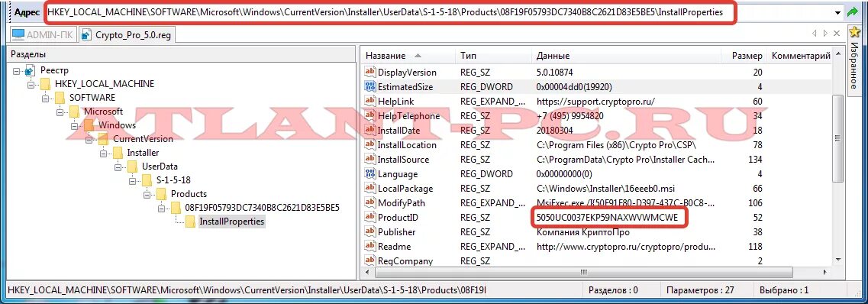Viewport: 868px width, 304px height.
Task: Click the EstimatedSize DWORD value icon
Action: 369,86
